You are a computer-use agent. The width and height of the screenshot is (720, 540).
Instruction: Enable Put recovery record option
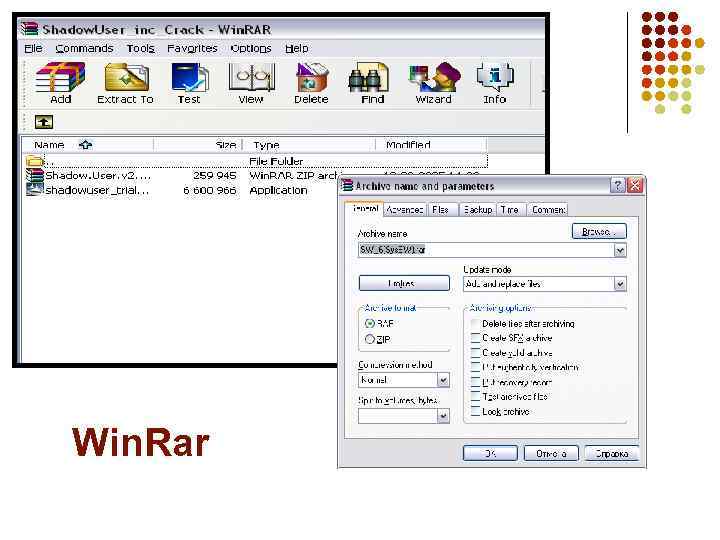click(x=475, y=382)
